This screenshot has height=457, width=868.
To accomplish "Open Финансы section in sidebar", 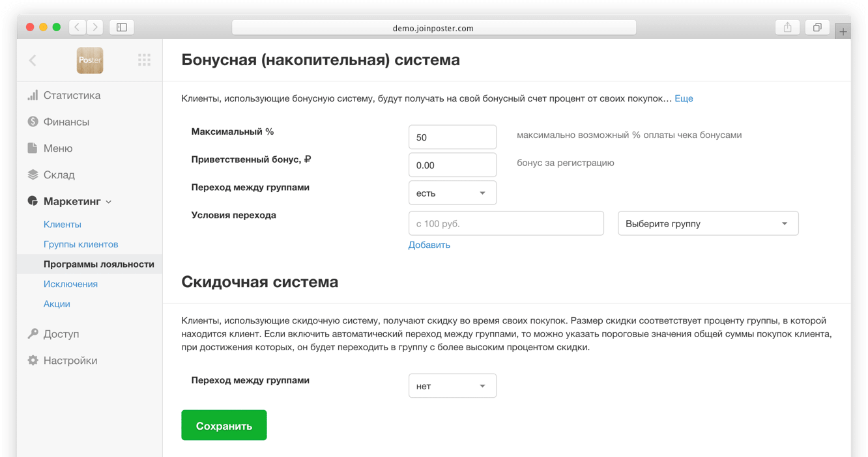I will tap(58, 122).
